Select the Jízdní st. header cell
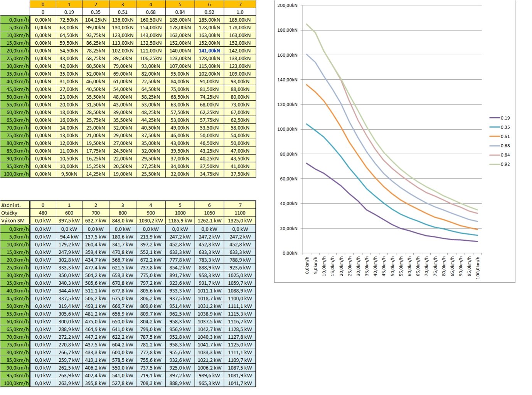 pos(15,205)
